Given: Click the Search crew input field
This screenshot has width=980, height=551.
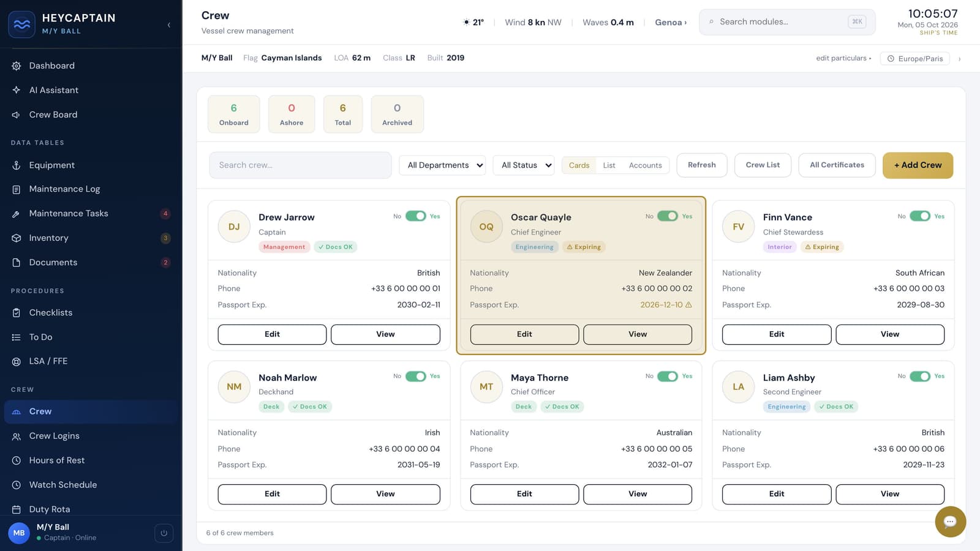Looking at the screenshot, I should coord(300,165).
